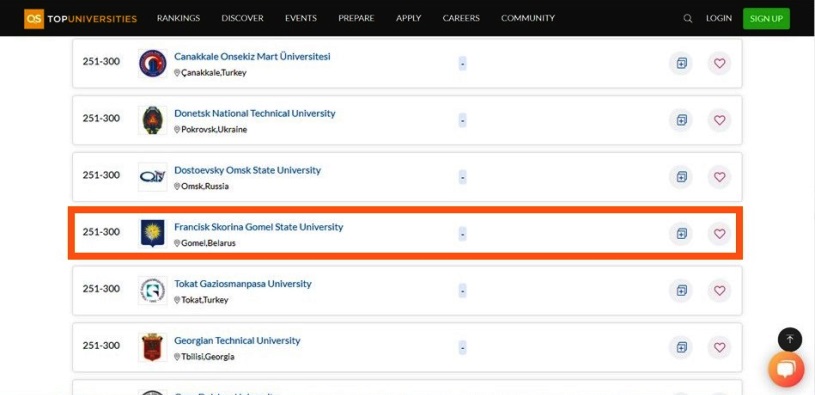Image resolution: width=815 pixels, height=395 pixels.
Task: Add Francisk Skorina Gomel State University to compare
Action: [681, 234]
